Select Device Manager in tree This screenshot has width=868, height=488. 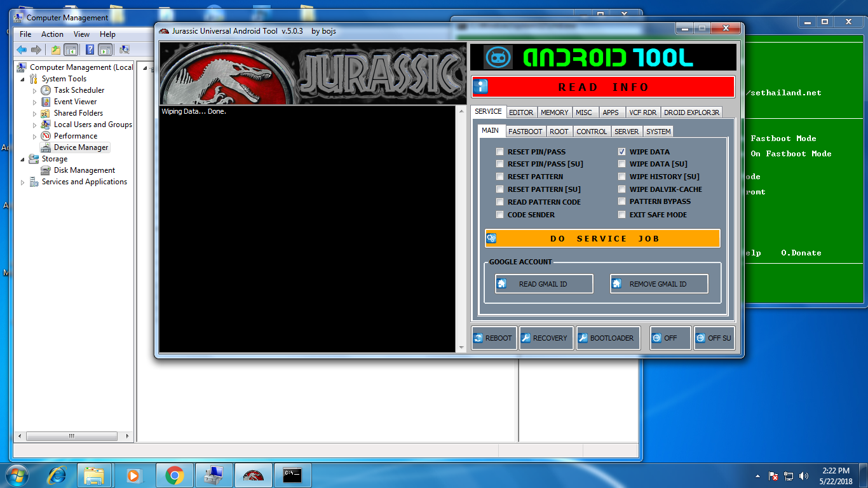pos(75,147)
